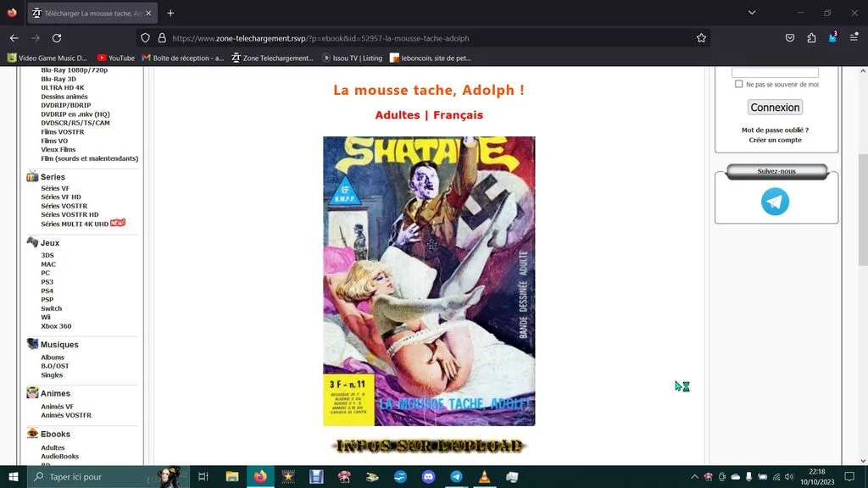Open the Boîte de réception bookmark

pyautogui.click(x=183, y=58)
